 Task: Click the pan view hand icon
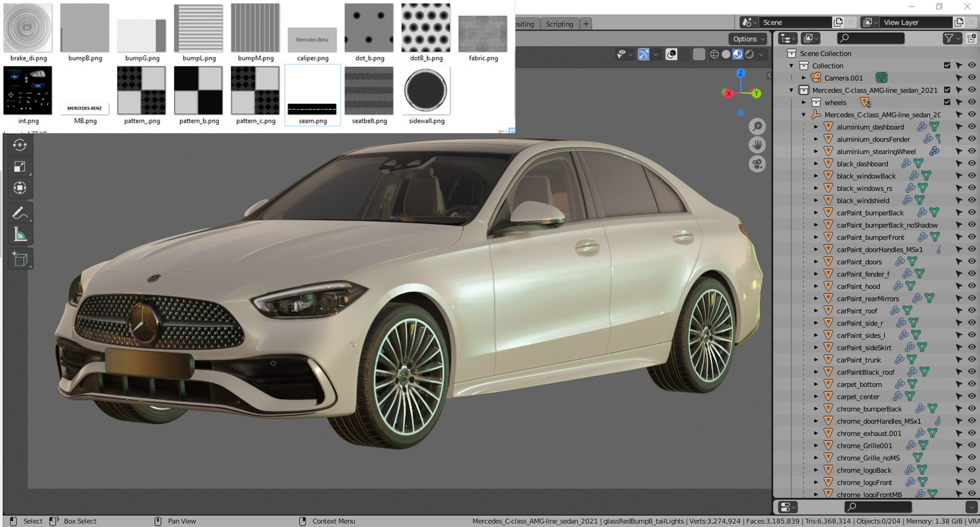(757, 145)
